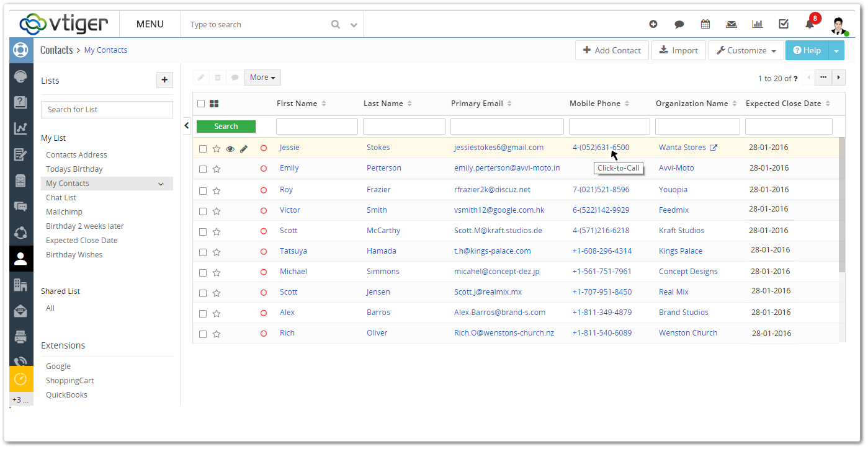The width and height of the screenshot is (868, 449).
Task: Click the pencil edit icon for Jessie
Action: coord(244,149)
